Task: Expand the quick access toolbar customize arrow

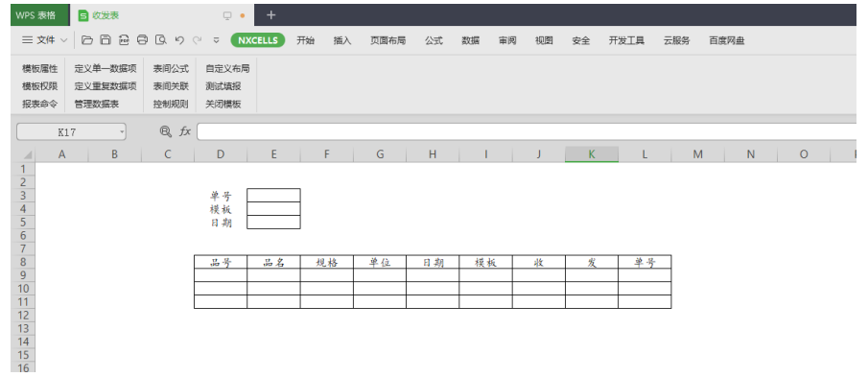Action: (x=217, y=40)
